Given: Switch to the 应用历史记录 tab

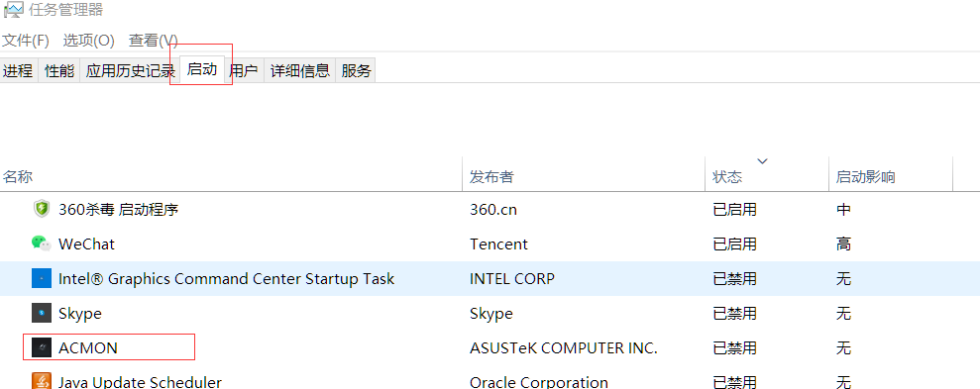Looking at the screenshot, I should click(130, 70).
